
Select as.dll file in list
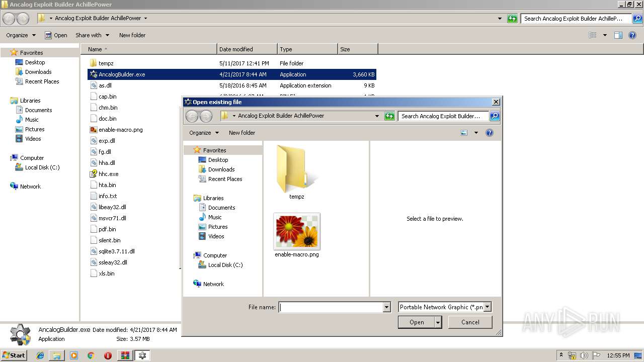232,85
